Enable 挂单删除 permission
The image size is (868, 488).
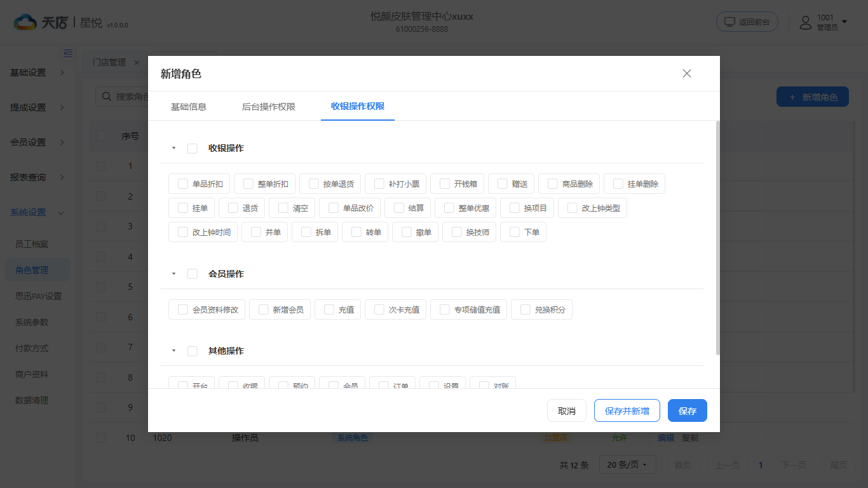pyautogui.click(x=618, y=184)
